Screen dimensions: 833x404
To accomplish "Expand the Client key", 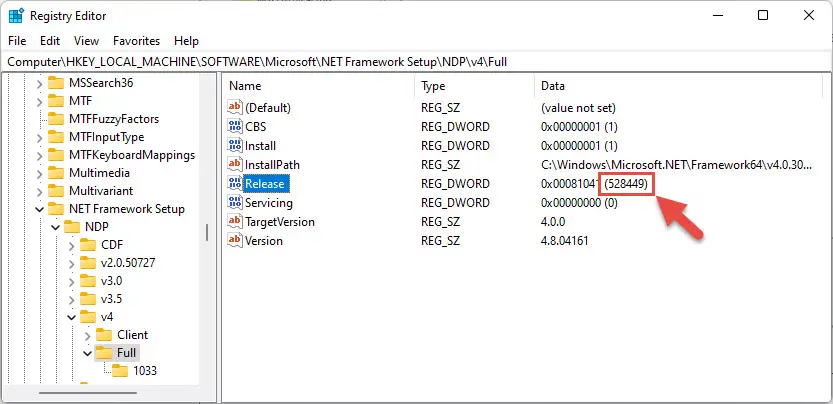I will click(x=88, y=335).
